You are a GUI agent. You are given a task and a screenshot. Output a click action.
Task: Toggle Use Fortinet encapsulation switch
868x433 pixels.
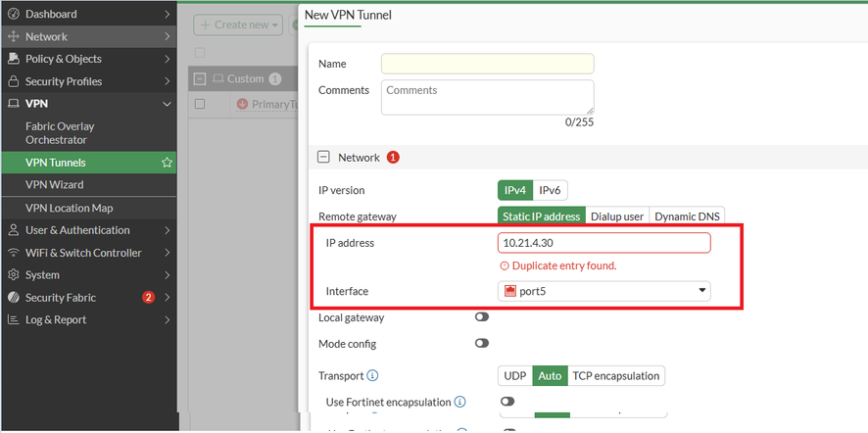pyautogui.click(x=507, y=402)
